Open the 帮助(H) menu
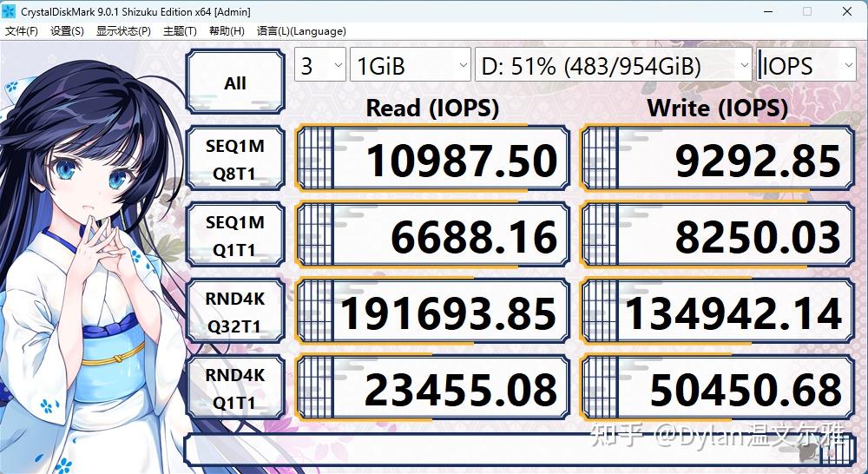 [x=227, y=31]
